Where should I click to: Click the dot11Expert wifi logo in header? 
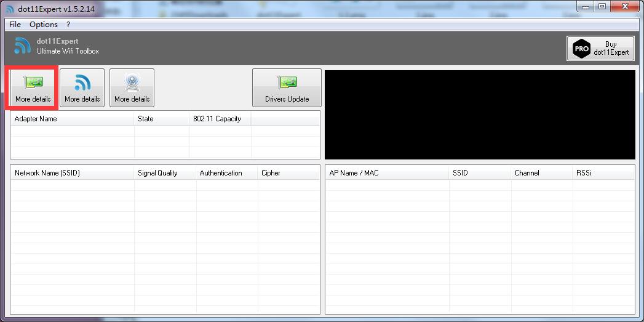[x=22, y=46]
